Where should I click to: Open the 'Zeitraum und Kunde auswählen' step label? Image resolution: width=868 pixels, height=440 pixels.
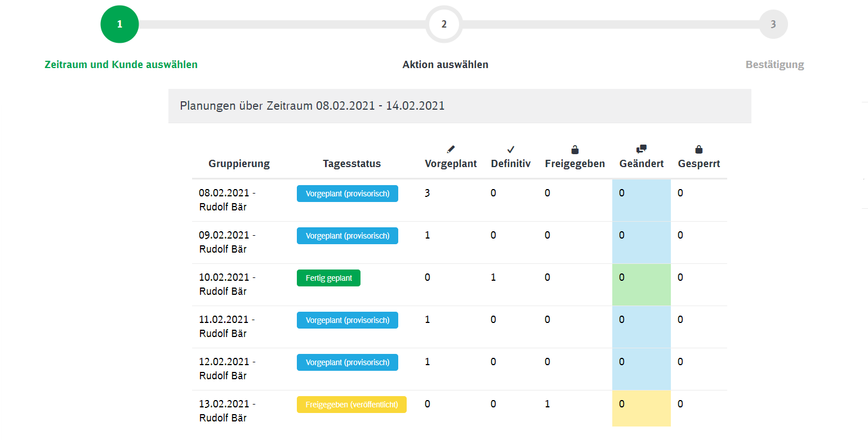tap(121, 65)
